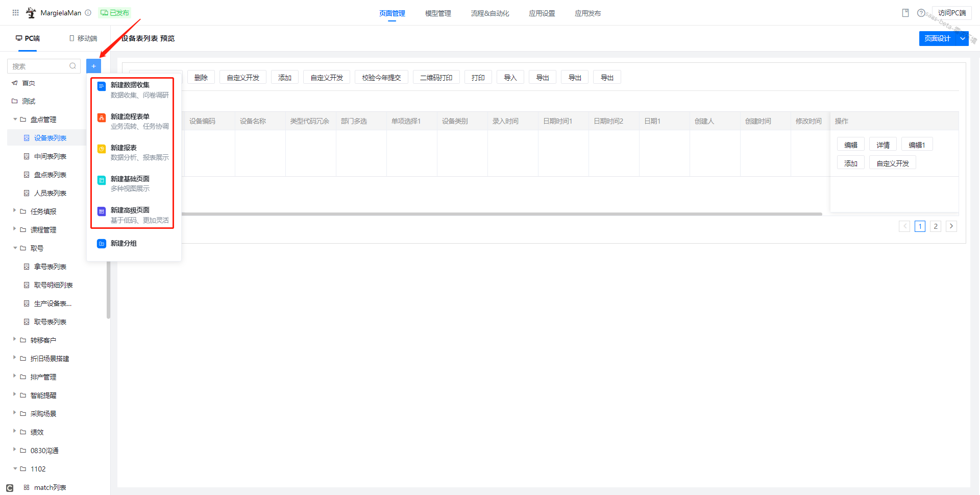The height and width of the screenshot is (495, 980).
Task: Go to page 2
Action: [936, 226]
